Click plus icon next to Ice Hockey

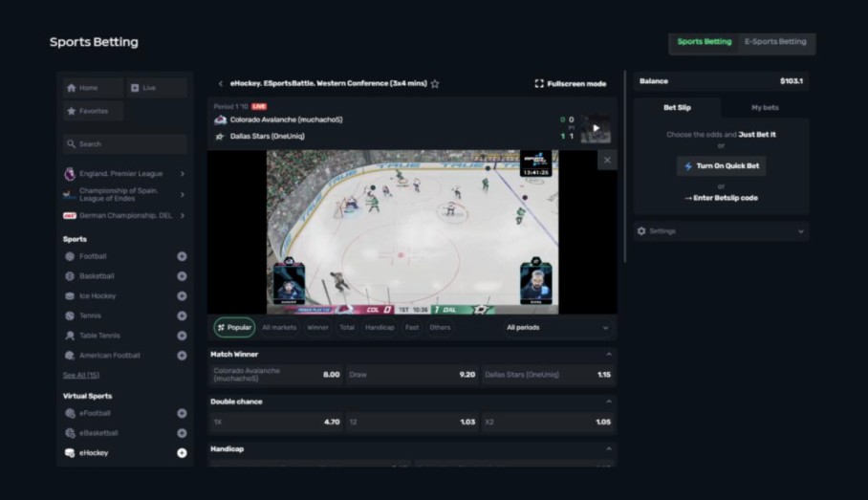pyautogui.click(x=182, y=296)
